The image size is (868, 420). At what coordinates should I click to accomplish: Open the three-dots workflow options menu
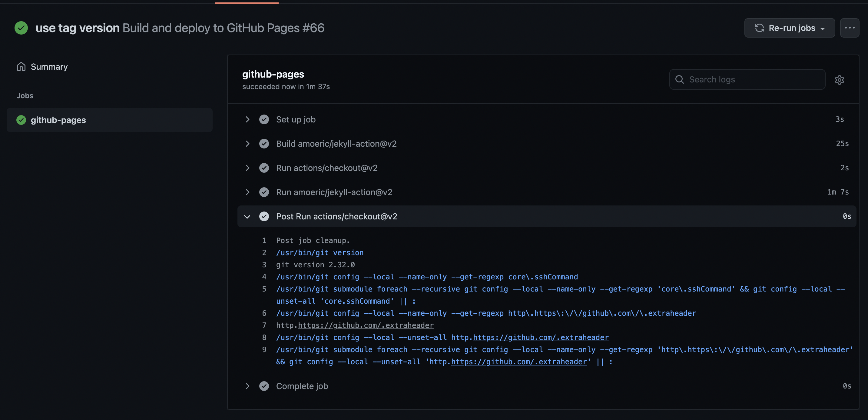click(x=850, y=28)
